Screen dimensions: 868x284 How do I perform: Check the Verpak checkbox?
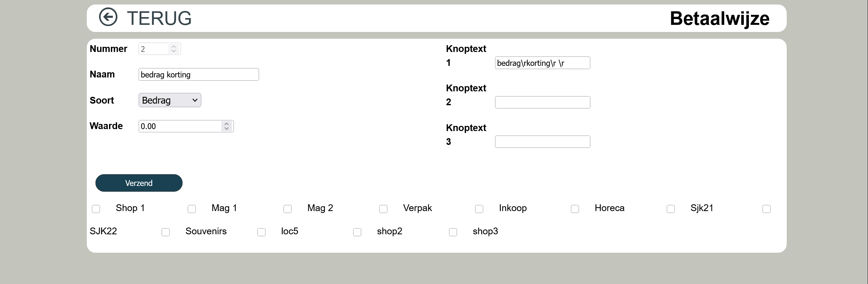tap(383, 209)
